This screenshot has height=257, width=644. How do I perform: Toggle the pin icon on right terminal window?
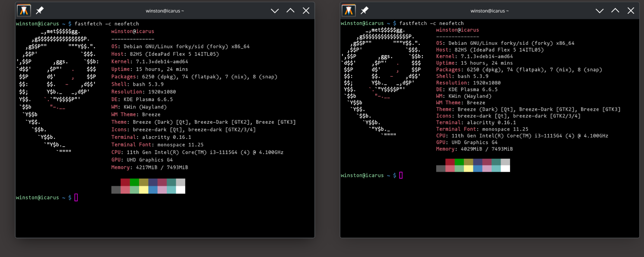coord(365,10)
